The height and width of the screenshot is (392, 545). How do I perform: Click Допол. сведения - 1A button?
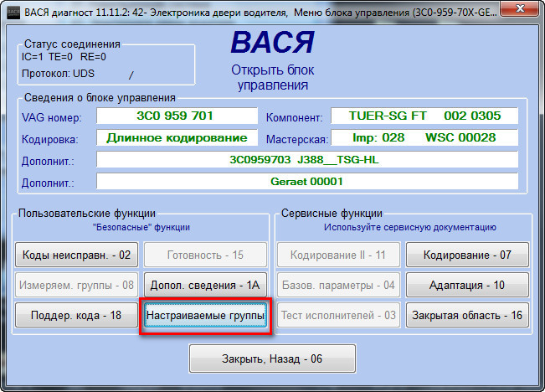pos(205,285)
